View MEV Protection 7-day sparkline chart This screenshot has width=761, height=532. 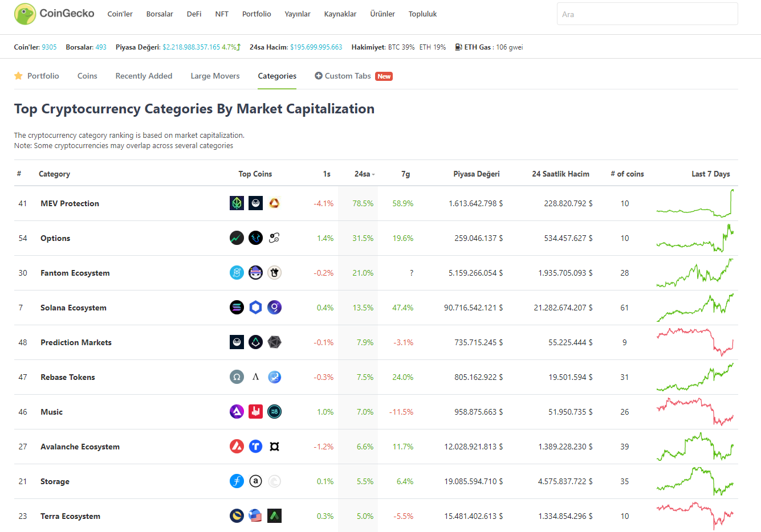pyautogui.click(x=695, y=203)
